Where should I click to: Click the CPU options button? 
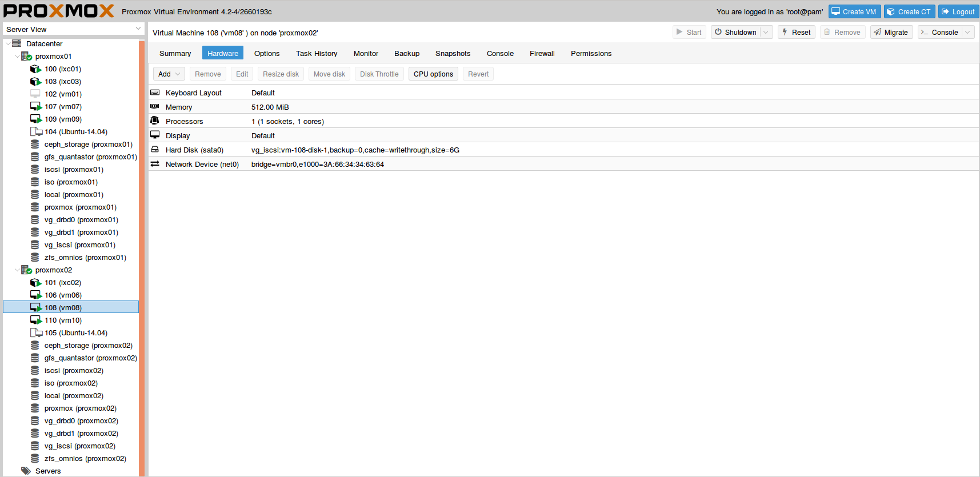(433, 74)
